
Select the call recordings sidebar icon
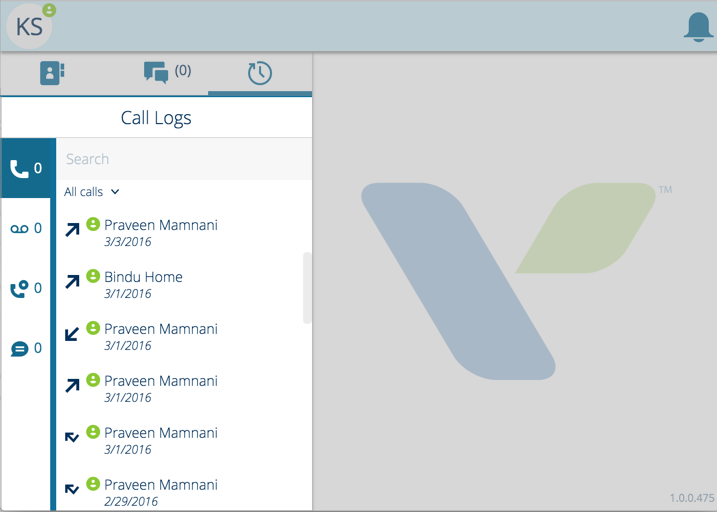pos(26,288)
